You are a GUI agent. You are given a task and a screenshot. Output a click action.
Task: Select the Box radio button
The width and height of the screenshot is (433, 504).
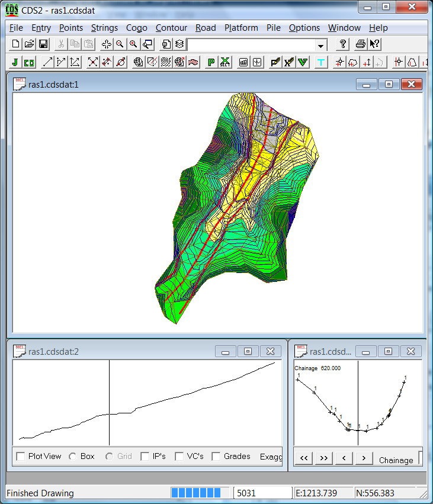click(x=73, y=457)
